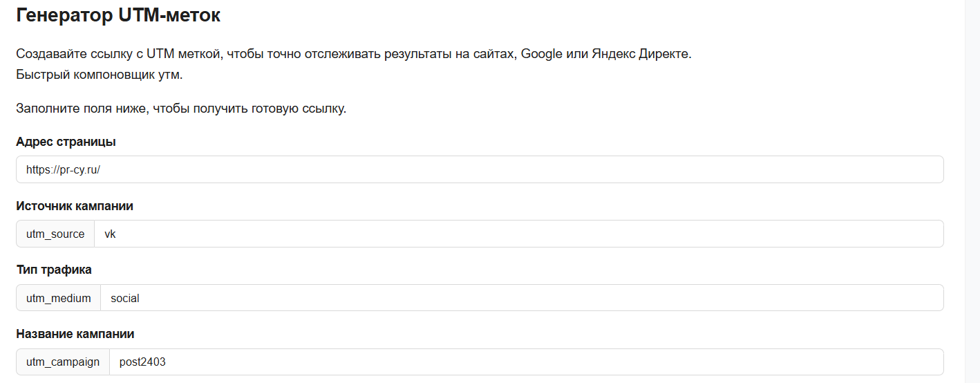Image resolution: width=980 pixels, height=383 pixels.
Task: Focus the utm_campaign input containing 'post2403'
Action: pyautogui.click(x=526, y=362)
